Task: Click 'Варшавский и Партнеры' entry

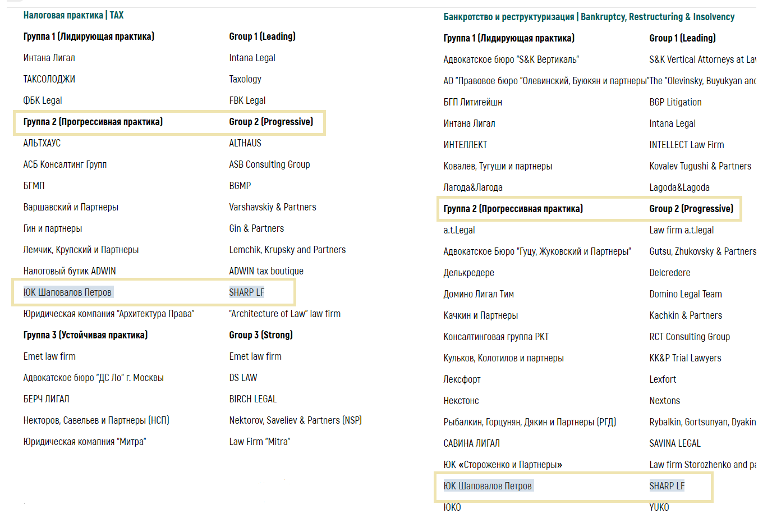Action: click(x=71, y=207)
